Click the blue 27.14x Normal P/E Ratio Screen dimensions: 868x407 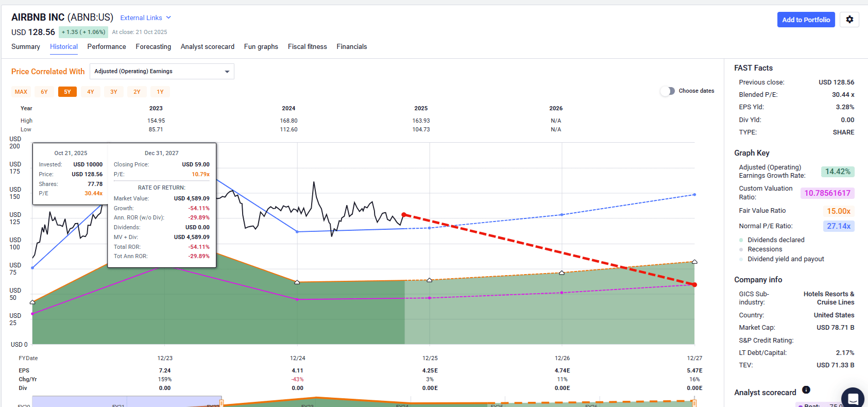(x=839, y=226)
